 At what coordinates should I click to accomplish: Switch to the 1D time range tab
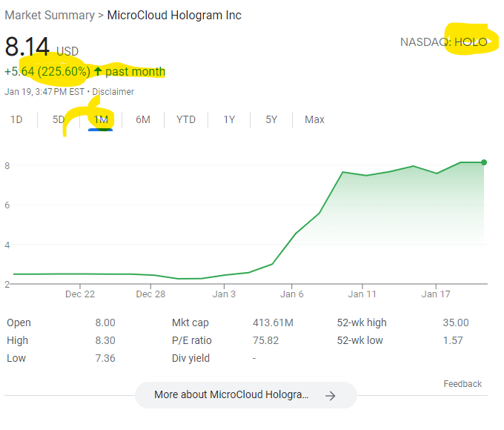click(x=16, y=119)
